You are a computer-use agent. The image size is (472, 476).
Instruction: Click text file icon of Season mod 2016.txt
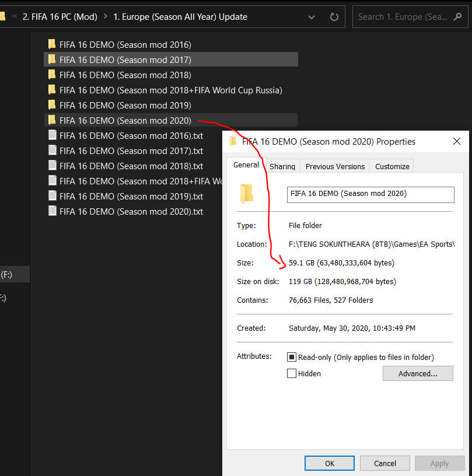tap(52, 135)
